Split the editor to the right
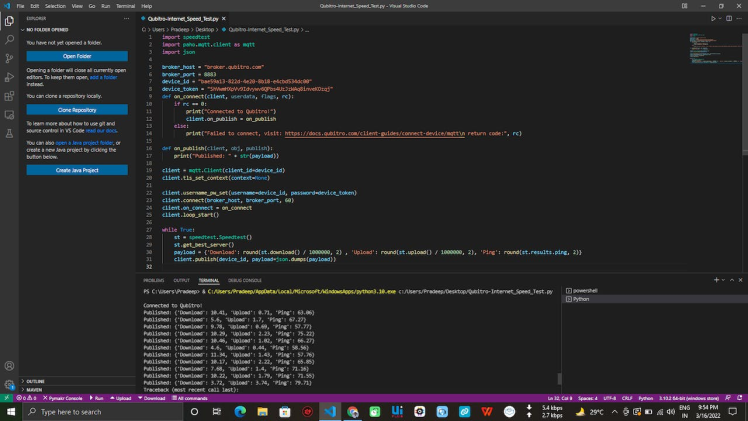This screenshot has height=421, width=748. tap(731, 18)
